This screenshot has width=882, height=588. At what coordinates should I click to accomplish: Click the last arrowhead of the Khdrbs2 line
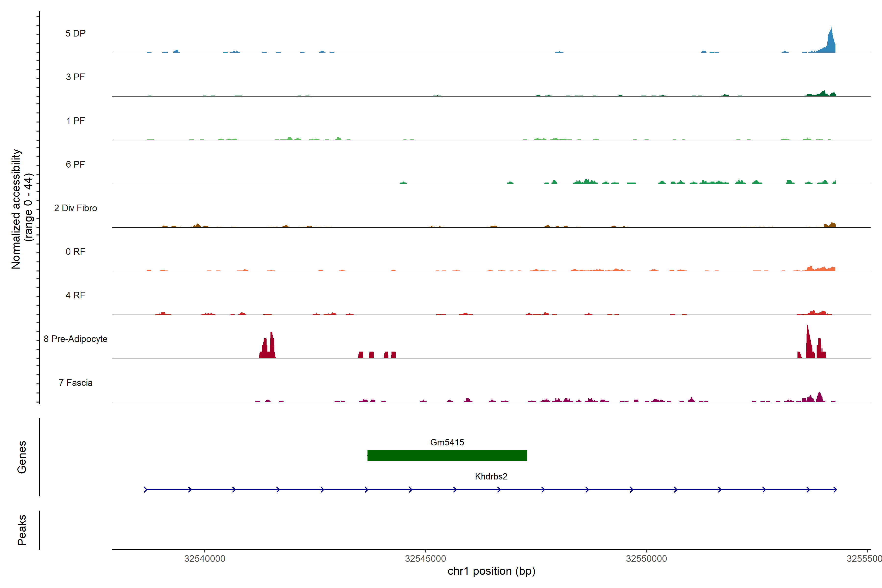click(835, 489)
